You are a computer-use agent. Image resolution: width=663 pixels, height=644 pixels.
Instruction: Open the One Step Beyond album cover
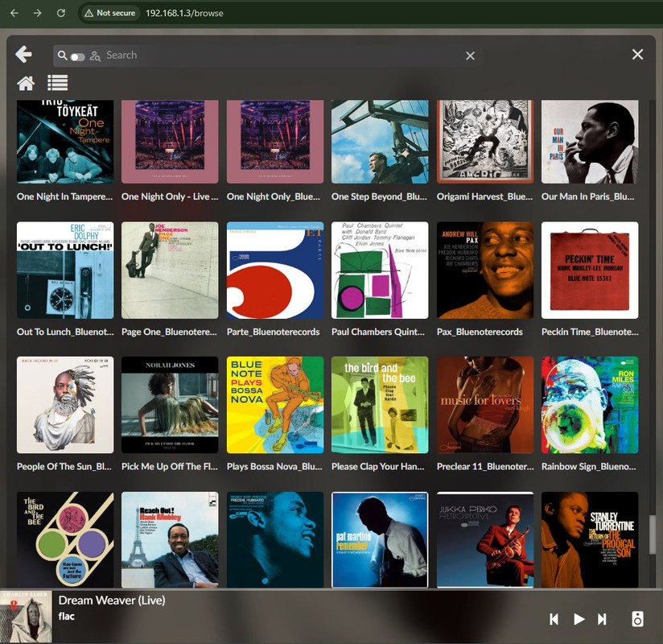(380, 142)
